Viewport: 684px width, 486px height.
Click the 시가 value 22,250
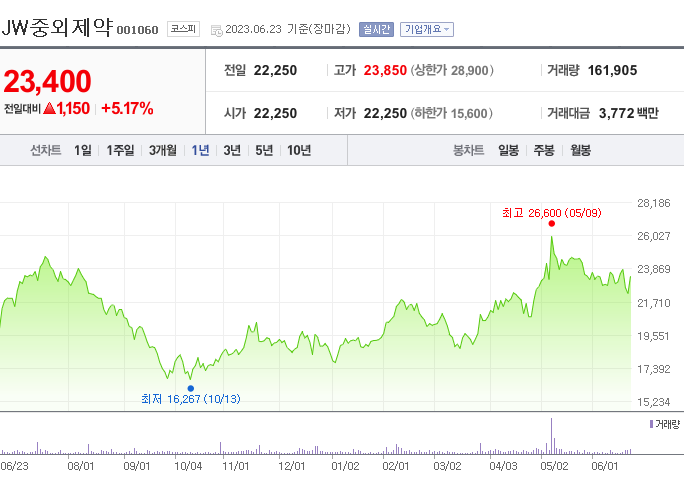(275, 113)
